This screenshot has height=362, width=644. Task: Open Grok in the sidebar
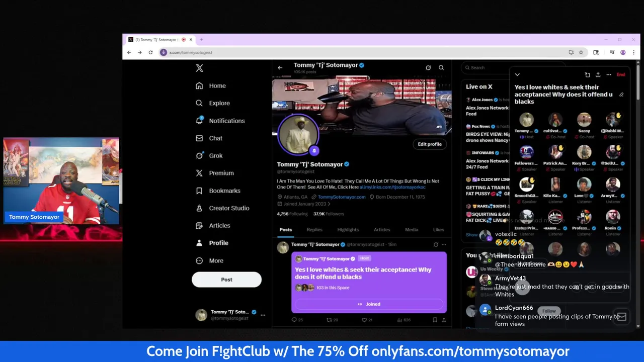(209, 156)
